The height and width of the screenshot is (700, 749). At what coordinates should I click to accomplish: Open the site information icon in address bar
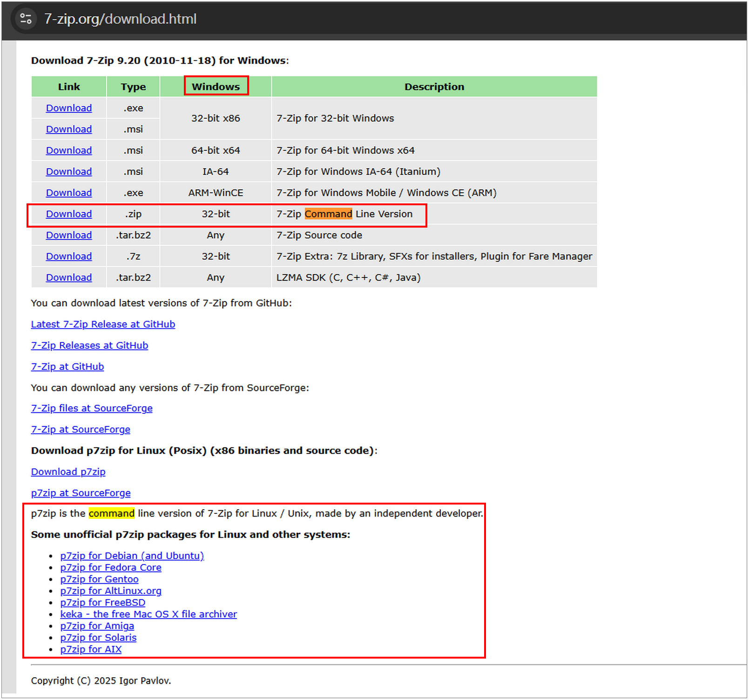pos(26,19)
